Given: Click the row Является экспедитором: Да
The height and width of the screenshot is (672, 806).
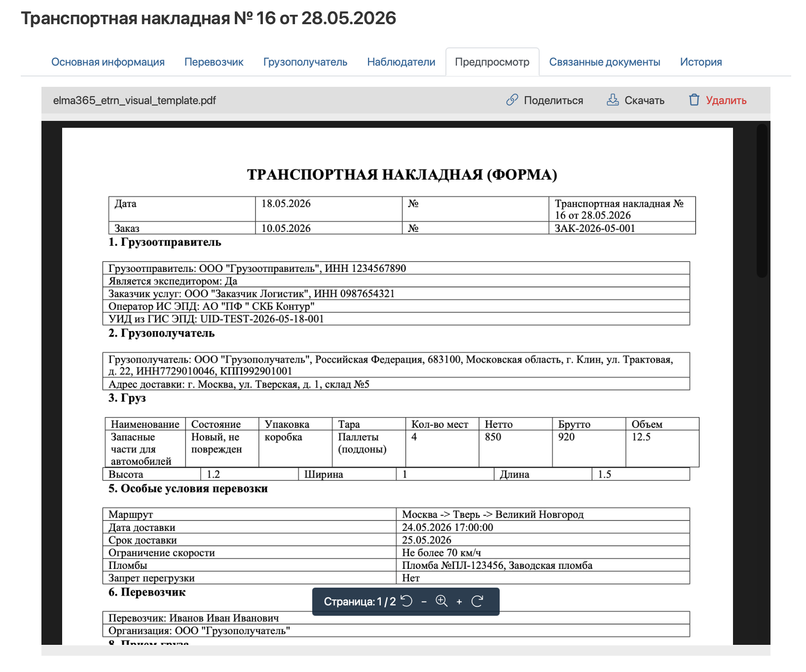Looking at the screenshot, I should (396, 281).
